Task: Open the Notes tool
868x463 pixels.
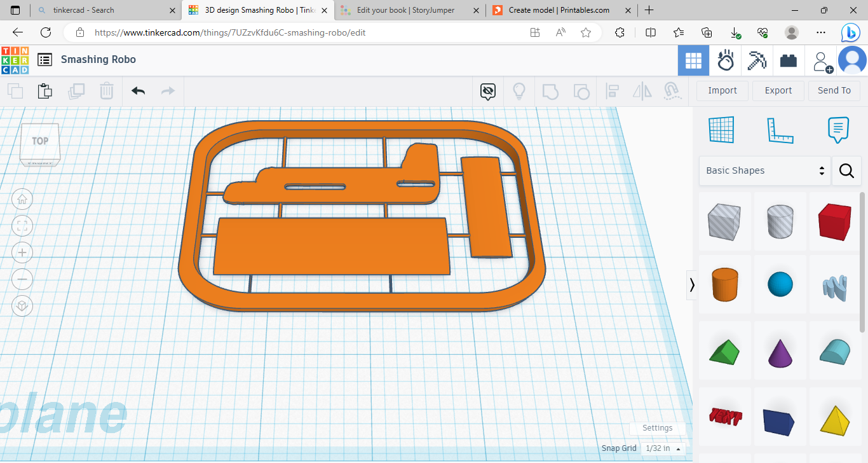Action: 838,130
